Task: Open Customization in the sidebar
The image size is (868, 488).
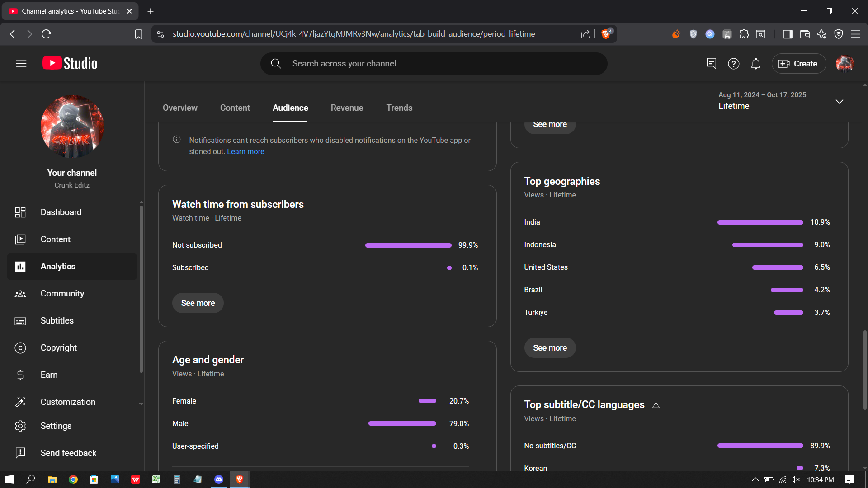Action: [68, 402]
